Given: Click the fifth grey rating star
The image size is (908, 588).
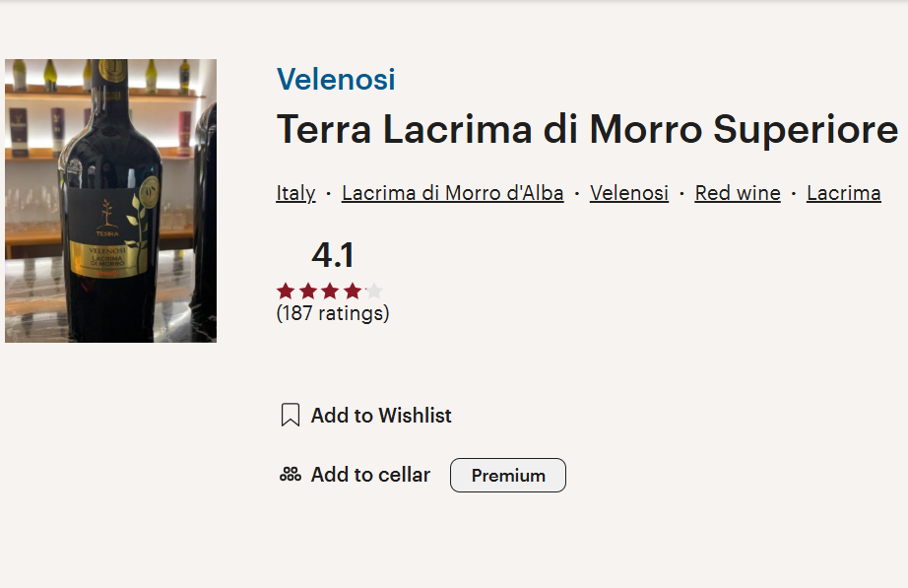Looking at the screenshot, I should coord(374,291).
